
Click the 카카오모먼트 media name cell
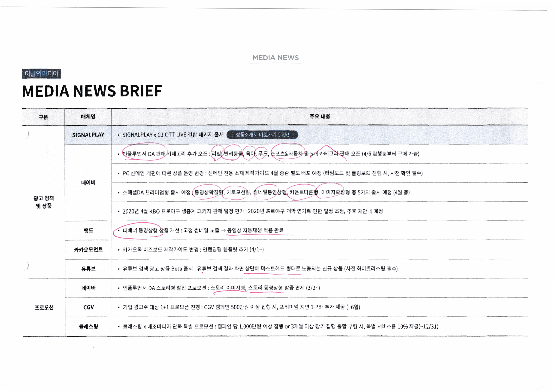click(88, 250)
